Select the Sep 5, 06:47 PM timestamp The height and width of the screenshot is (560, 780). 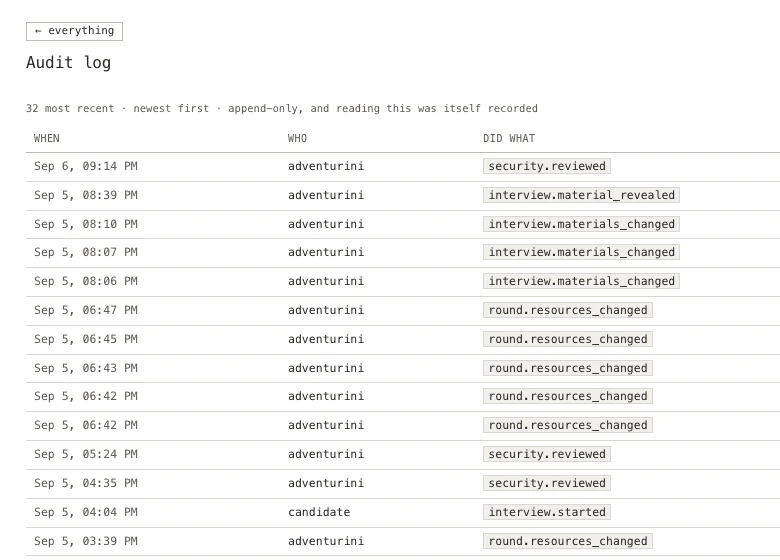click(86, 310)
